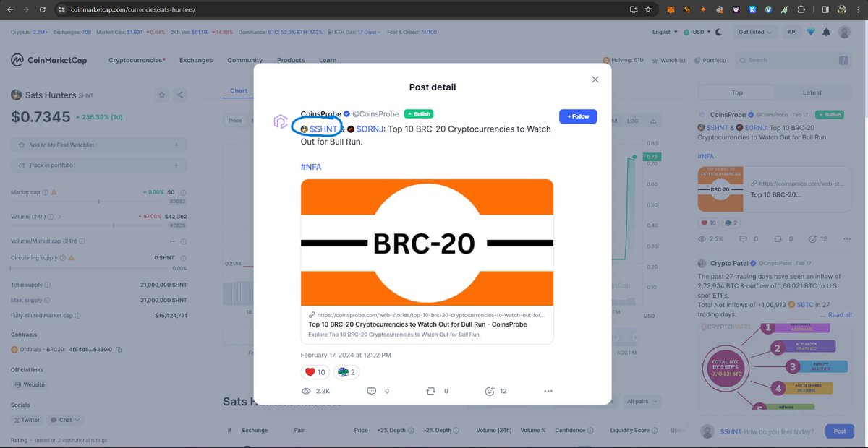Open the Chrome three-dot menu
The width and height of the screenshot is (868, 448).
pyautogui.click(x=859, y=9)
